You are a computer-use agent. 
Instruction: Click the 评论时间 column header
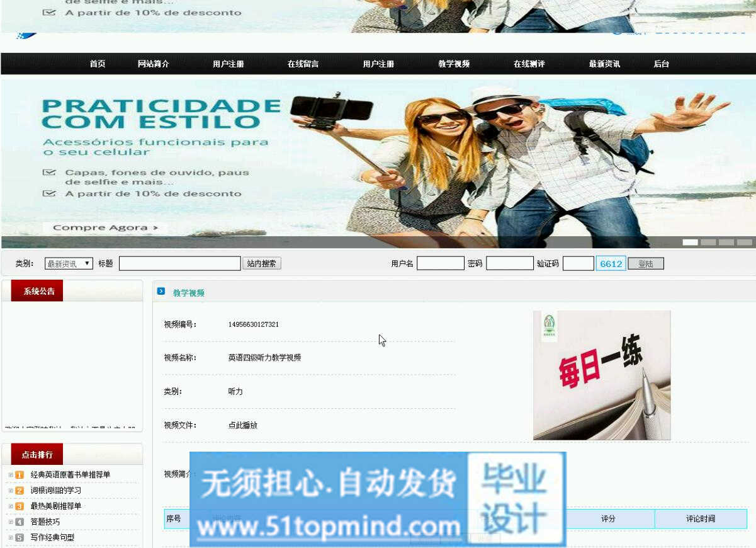(701, 519)
